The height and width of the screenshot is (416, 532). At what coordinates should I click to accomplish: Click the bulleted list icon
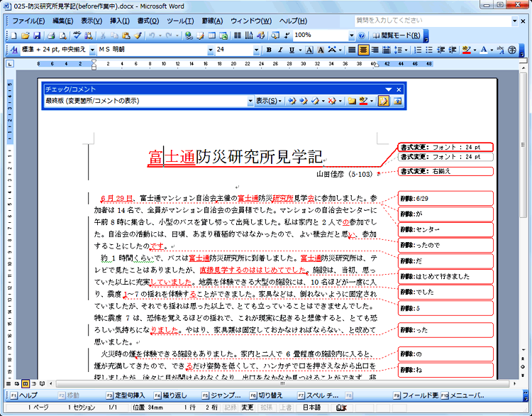click(x=429, y=50)
